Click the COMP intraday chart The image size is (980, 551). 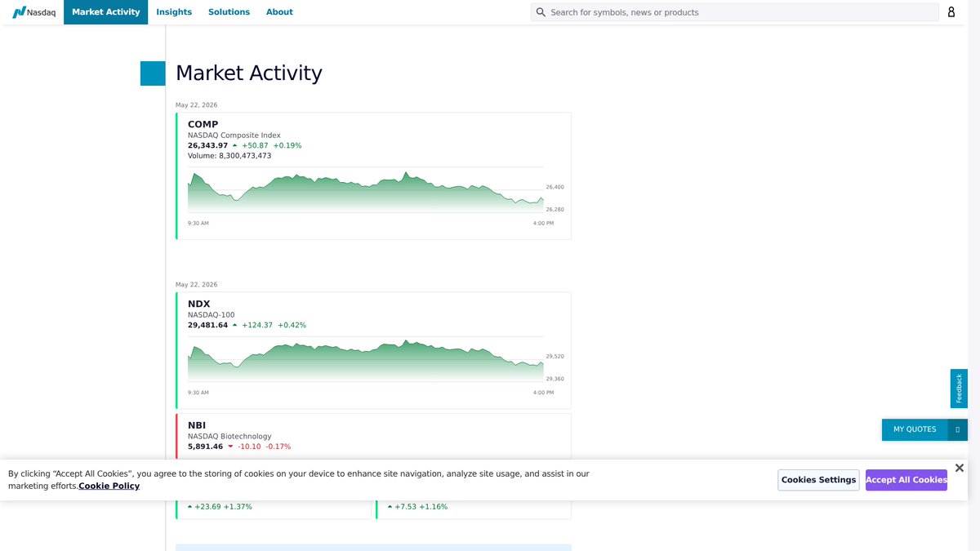(x=365, y=192)
